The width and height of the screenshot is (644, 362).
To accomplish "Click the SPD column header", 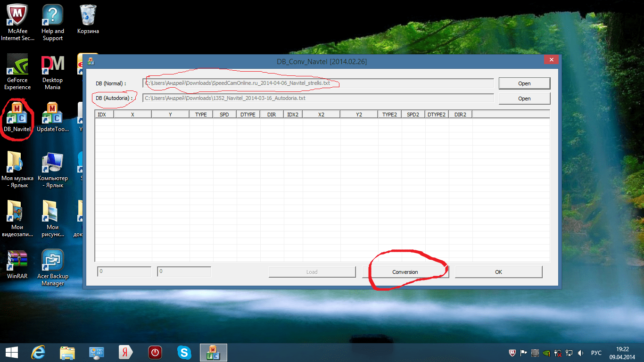I will 224,115.
